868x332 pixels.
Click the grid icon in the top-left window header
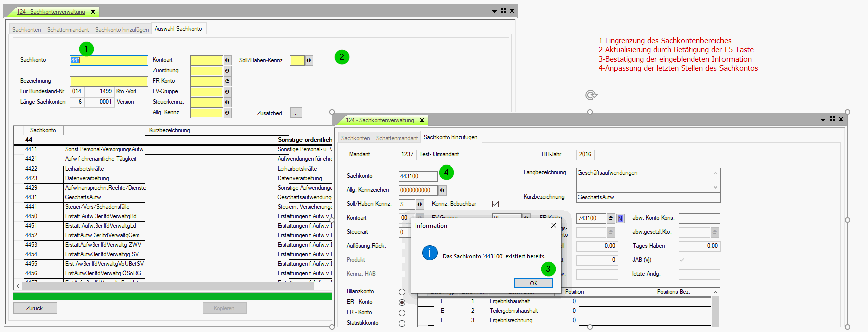pyautogui.click(x=503, y=11)
